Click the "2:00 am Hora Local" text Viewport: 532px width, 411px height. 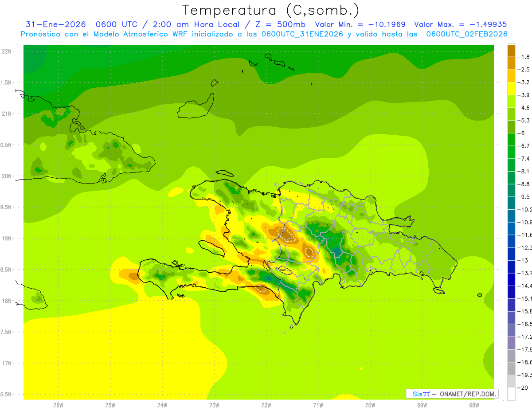tap(197, 24)
